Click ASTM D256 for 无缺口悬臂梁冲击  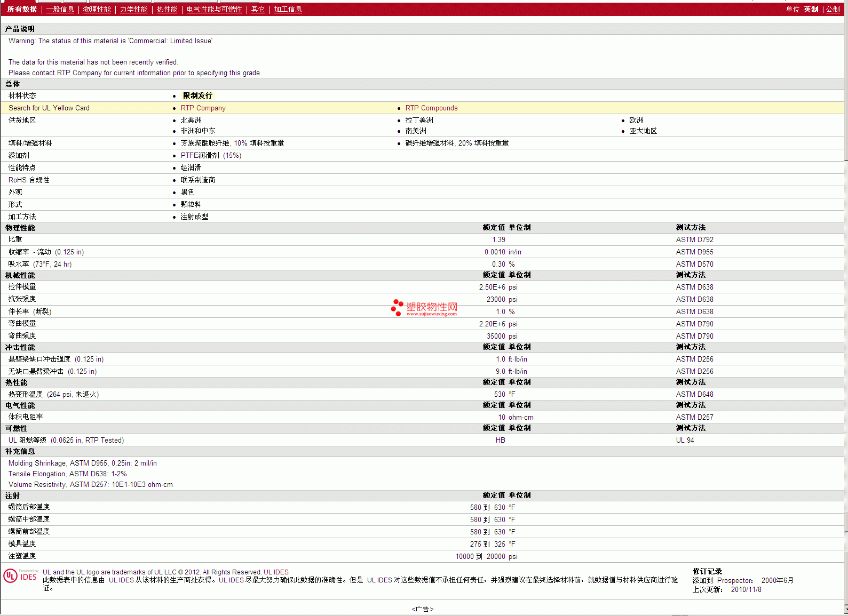(x=695, y=372)
